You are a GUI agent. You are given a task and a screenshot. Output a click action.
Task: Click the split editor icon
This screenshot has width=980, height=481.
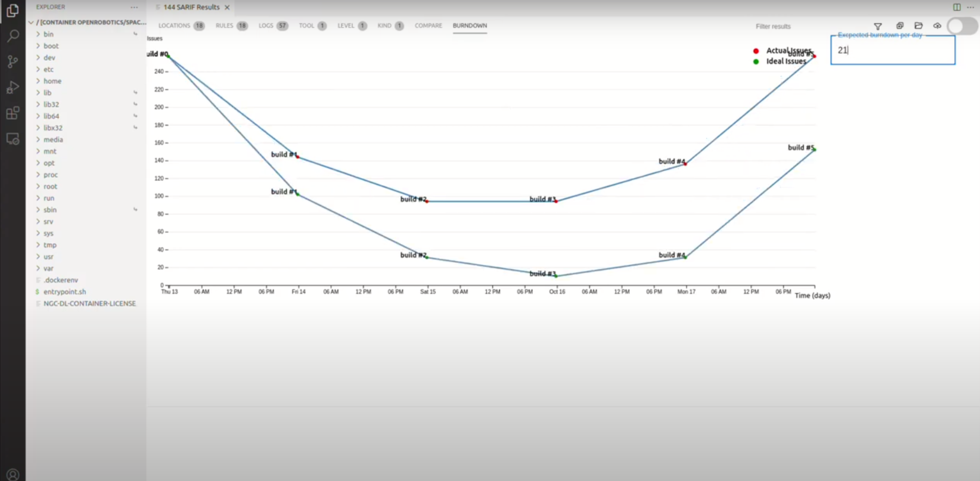(957, 7)
